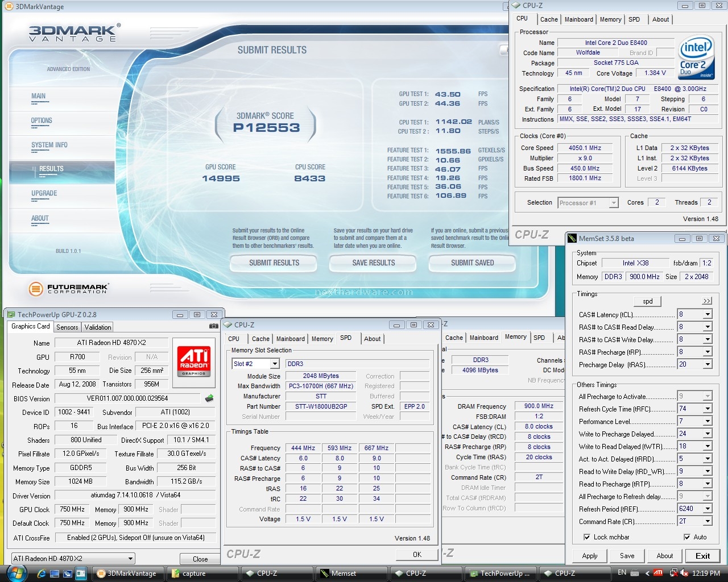This screenshot has width=728, height=582.
Task: Click the ATI tray icon in the taskbar
Action: [658, 573]
